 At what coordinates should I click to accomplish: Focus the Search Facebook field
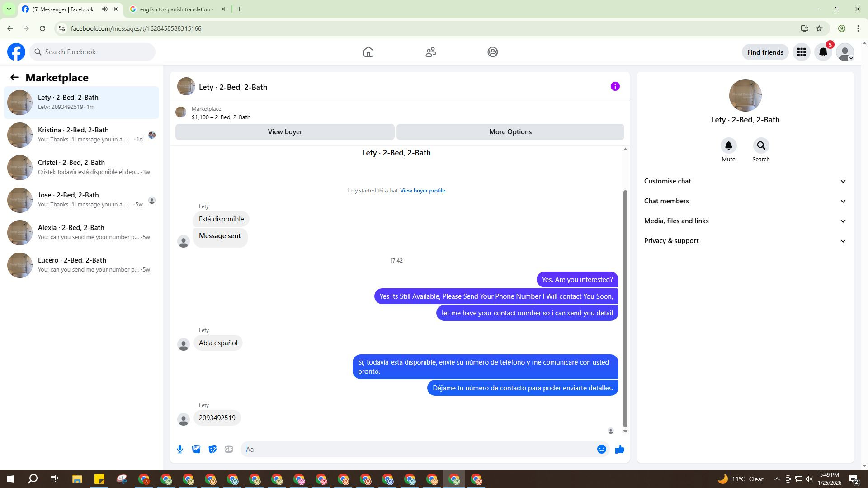[x=92, y=52]
